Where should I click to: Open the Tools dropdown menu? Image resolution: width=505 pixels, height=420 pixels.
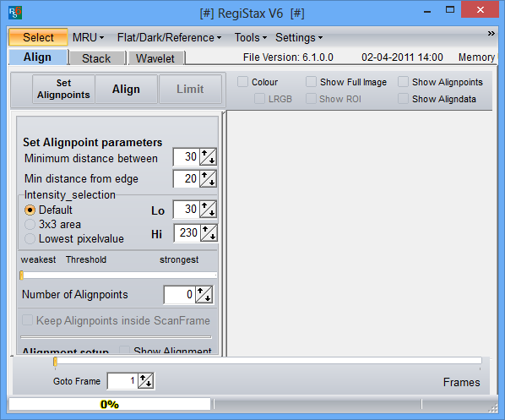[251, 38]
